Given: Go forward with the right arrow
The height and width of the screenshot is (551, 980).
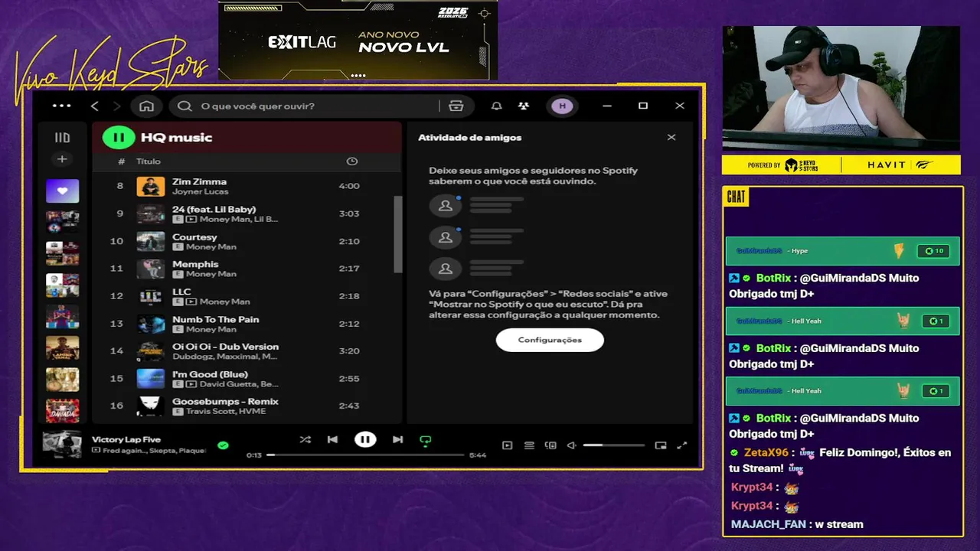Looking at the screenshot, I should click(116, 106).
